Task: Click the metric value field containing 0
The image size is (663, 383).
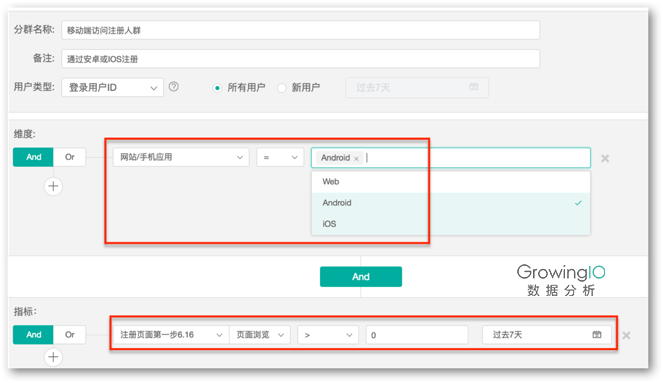Action: (417, 335)
